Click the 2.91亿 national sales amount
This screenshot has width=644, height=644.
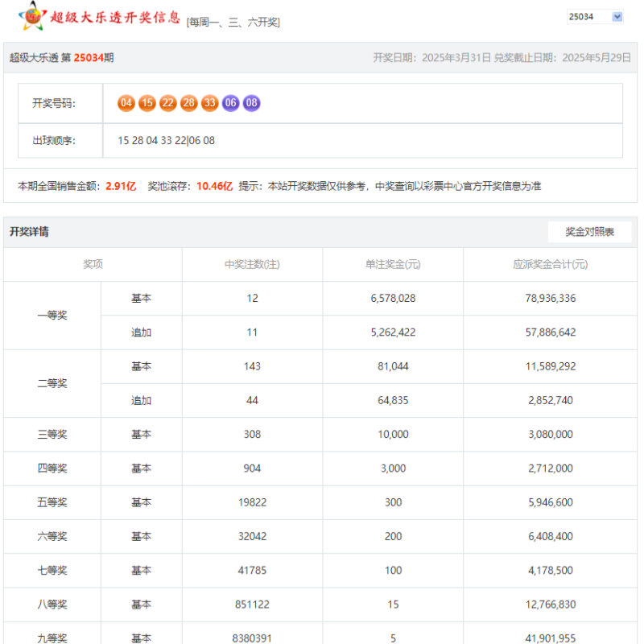pyautogui.click(x=121, y=186)
